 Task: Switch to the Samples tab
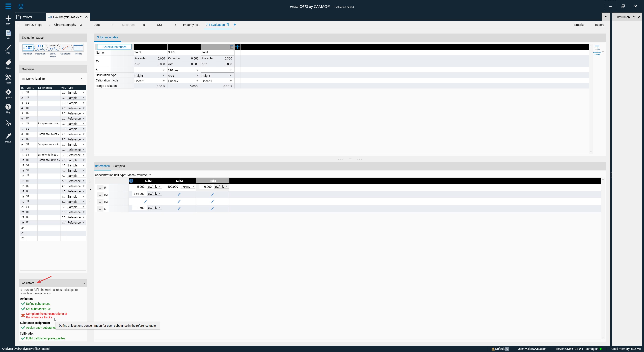(119, 166)
